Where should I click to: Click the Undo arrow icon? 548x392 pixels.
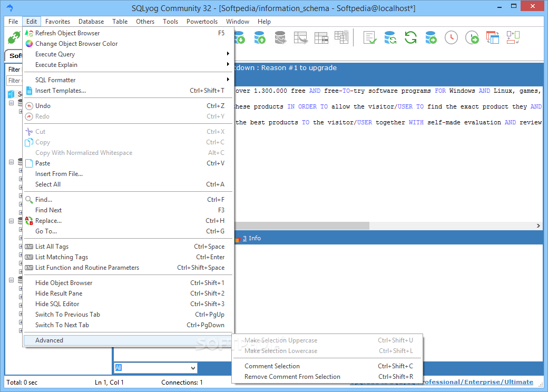[x=29, y=106]
